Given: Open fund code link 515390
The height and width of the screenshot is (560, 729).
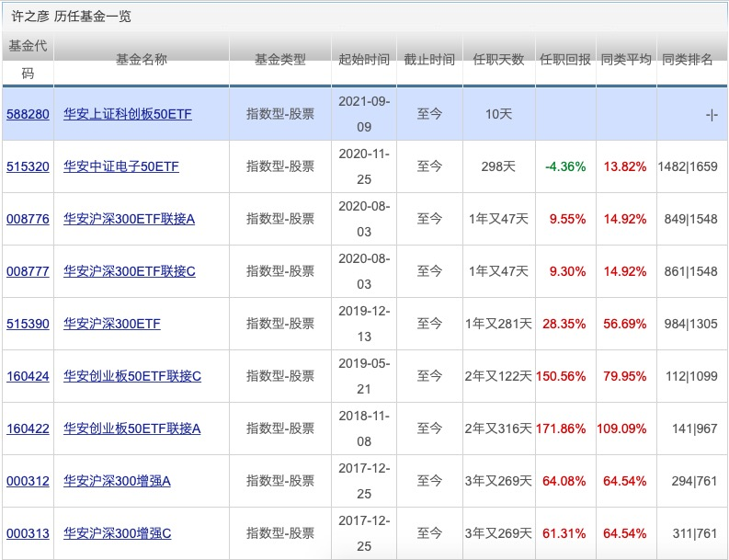Looking at the screenshot, I should [28, 325].
